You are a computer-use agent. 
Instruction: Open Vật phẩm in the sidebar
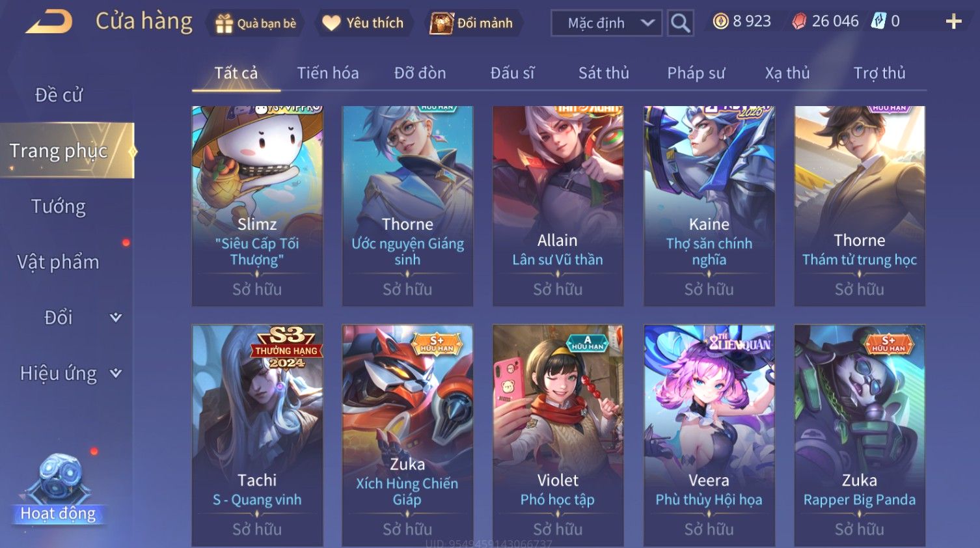[59, 262]
